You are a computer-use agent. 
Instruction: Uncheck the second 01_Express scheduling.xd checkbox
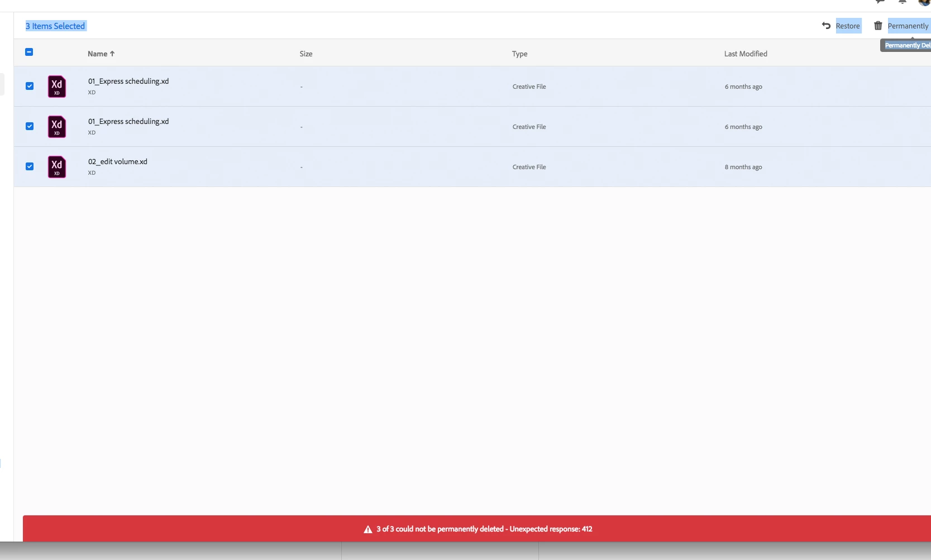(x=30, y=126)
